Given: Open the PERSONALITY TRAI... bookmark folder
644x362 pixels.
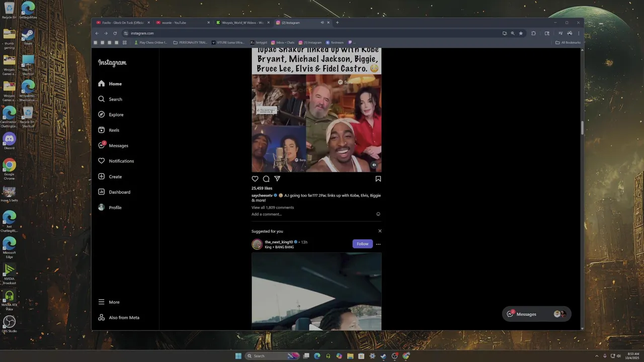Looking at the screenshot, I should click(190, 42).
